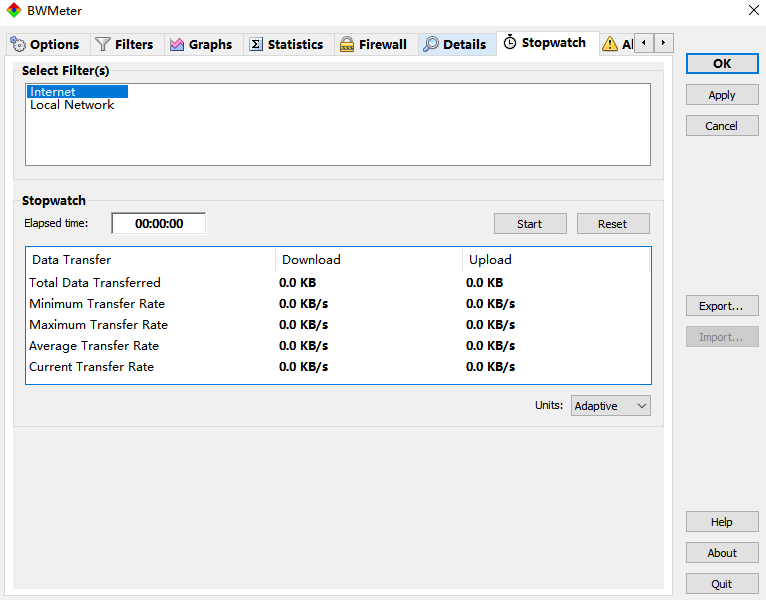
Task: Click Current Transfer Rate upload value
Action: [x=490, y=366]
